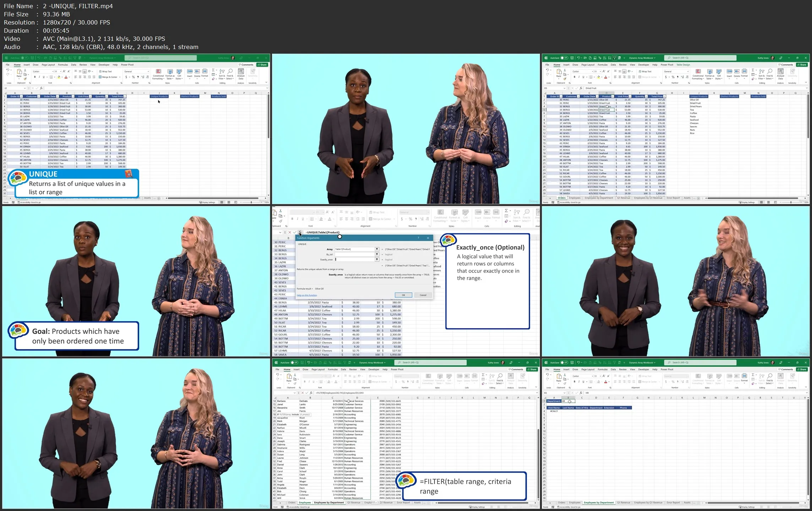This screenshot has height=511, width=812.
Task: Click funnel Filter icon in Table Design frame toolbar
Action: (x=615, y=58)
